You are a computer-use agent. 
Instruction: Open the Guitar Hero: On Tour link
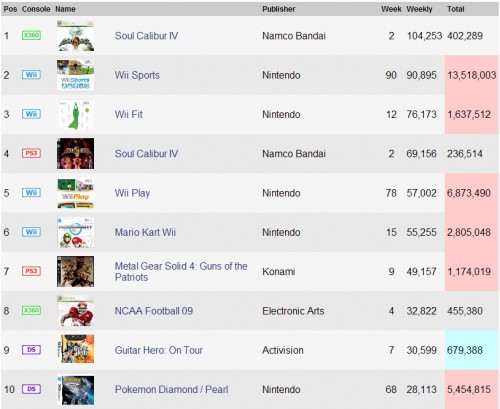pos(159,350)
